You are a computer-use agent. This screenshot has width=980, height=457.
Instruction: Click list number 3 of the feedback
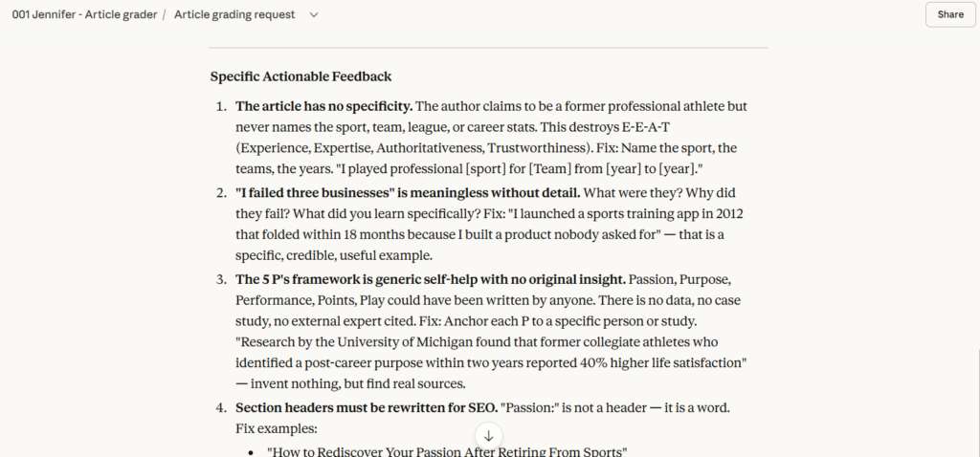pyautogui.click(x=220, y=280)
